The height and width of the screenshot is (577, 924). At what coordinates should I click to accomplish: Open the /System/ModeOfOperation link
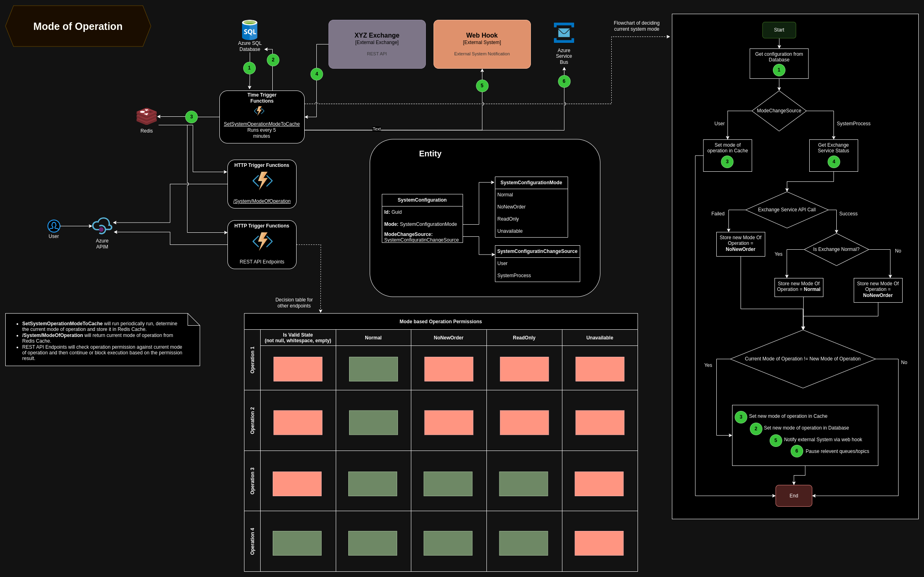pos(262,201)
